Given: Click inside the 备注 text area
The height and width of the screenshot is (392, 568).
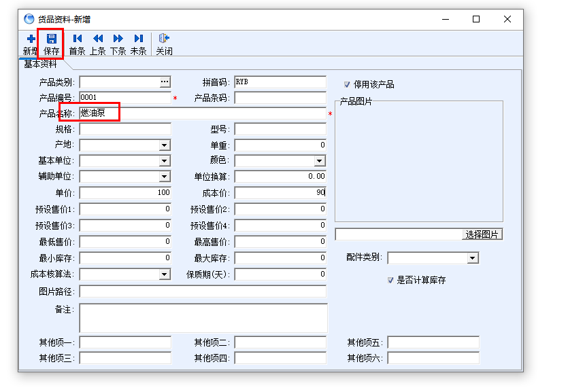Looking at the screenshot, I should 203,318.
